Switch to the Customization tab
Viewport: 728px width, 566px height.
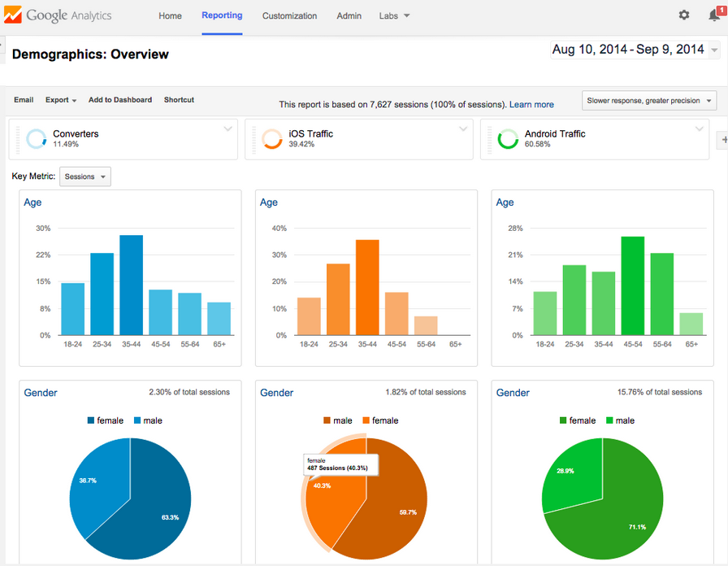pyautogui.click(x=289, y=15)
